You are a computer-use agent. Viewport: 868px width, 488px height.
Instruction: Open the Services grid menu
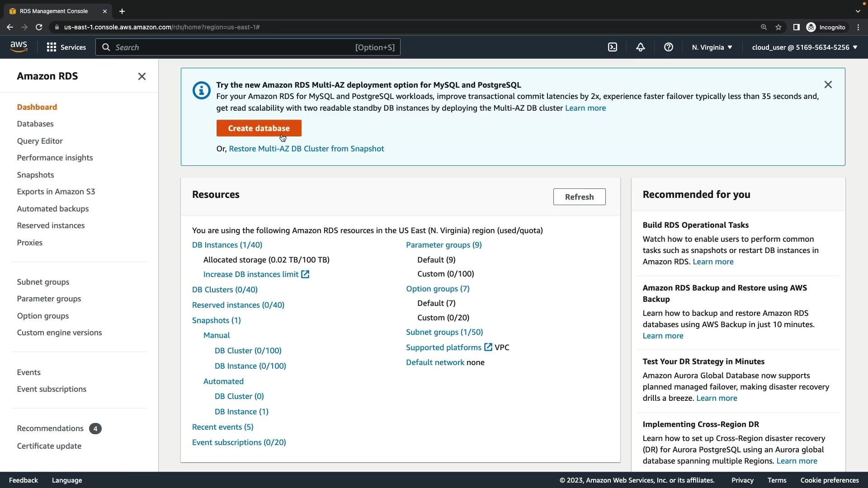point(66,47)
